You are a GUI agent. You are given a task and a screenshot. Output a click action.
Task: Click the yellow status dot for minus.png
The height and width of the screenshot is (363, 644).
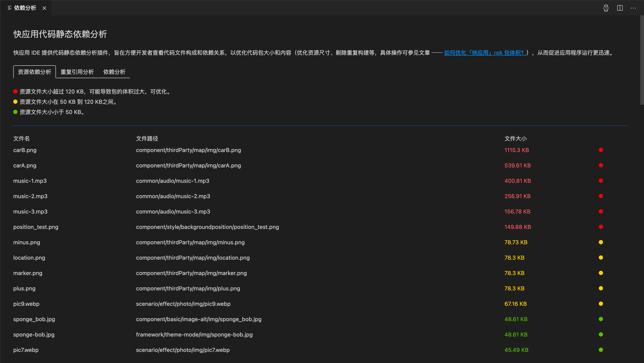tap(601, 242)
